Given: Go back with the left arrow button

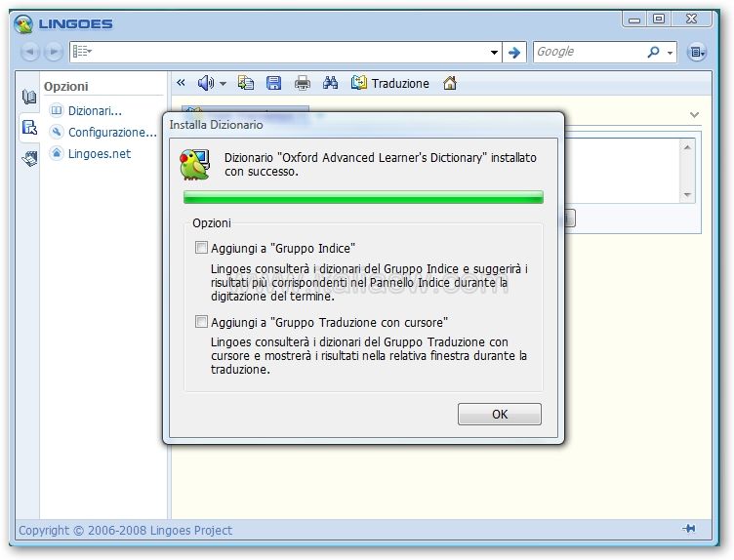Looking at the screenshot, I should [x=30, y=52].
